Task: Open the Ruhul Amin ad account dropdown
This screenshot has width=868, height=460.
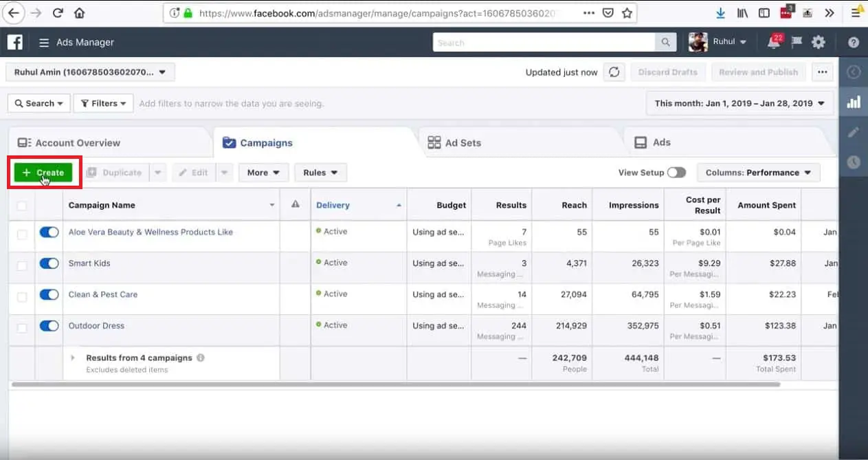Action: 90,72
